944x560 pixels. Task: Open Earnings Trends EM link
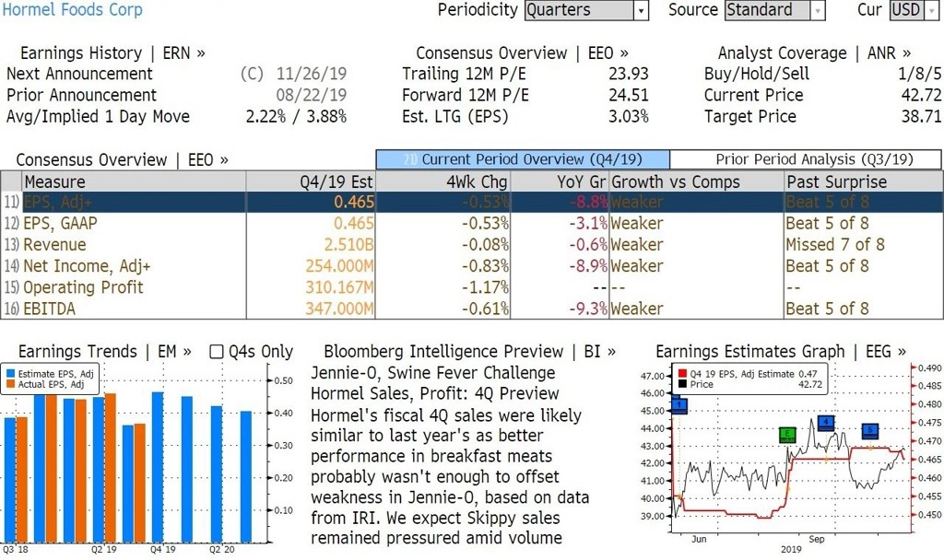point(105,351)
